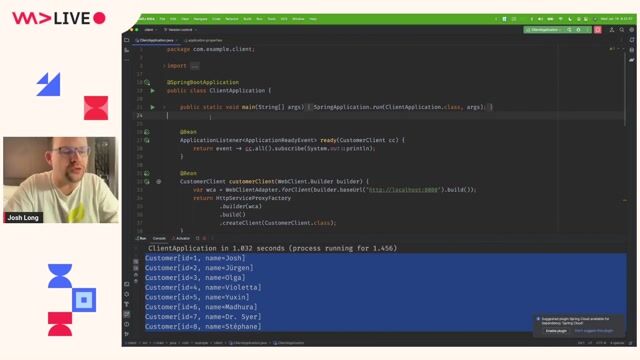The image size is (640, 360).
Task: Click Enable plugin in the notification popup
Action: pos(556,331)
